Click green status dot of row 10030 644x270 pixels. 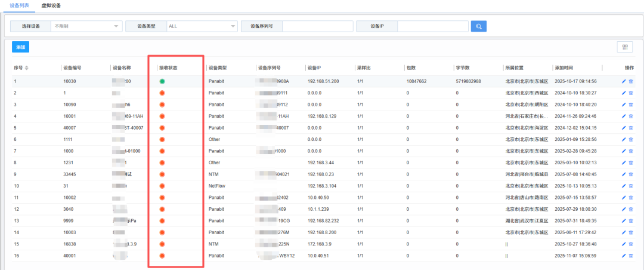(162, 81)
